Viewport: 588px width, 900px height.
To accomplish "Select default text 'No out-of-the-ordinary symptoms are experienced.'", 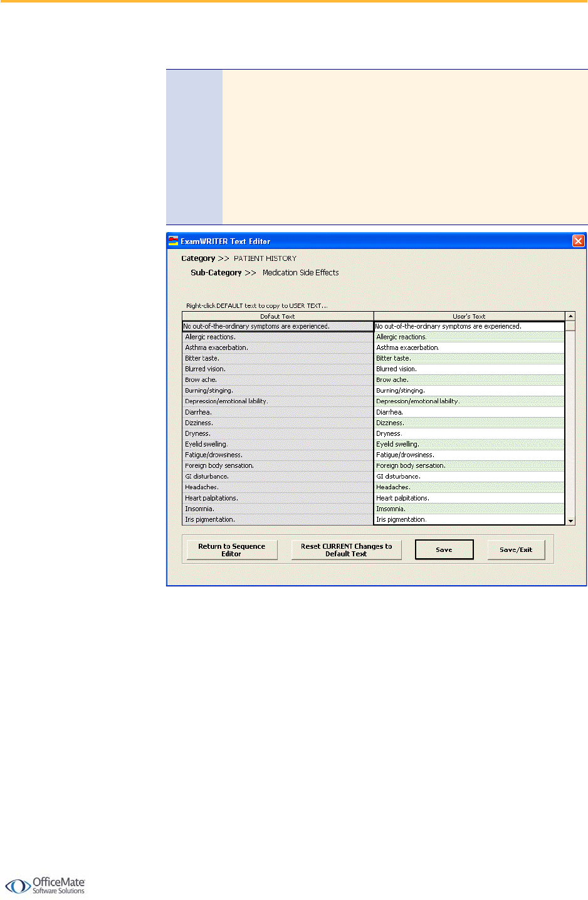I will (278, 326).
